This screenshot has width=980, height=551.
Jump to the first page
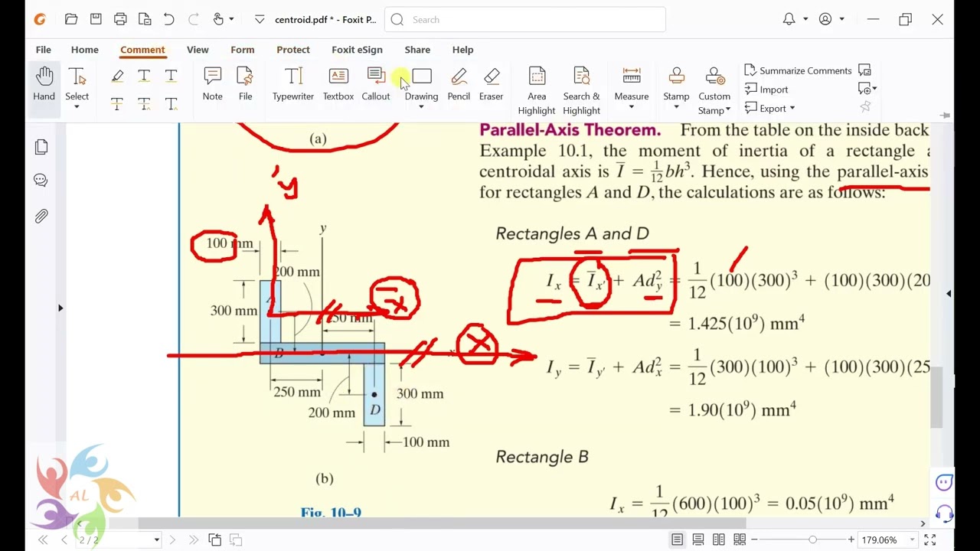click(43, 540)
